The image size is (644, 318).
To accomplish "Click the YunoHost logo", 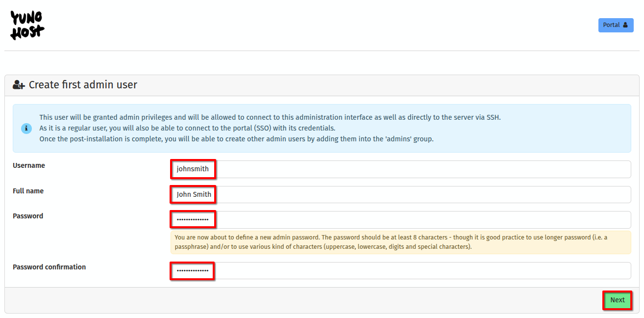I will point(27,25).
